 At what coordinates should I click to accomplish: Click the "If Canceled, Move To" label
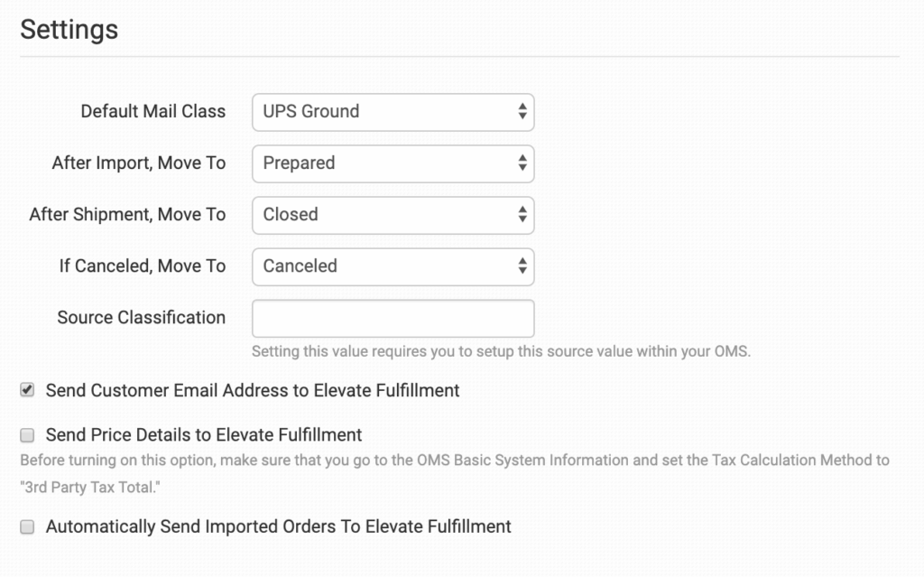click(142, 266)
